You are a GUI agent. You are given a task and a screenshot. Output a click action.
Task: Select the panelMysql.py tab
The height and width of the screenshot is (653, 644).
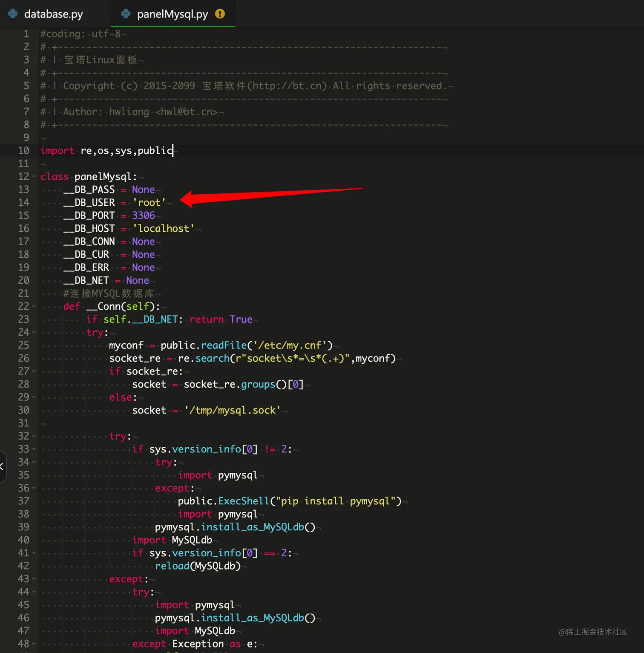(x=173, y=14)
